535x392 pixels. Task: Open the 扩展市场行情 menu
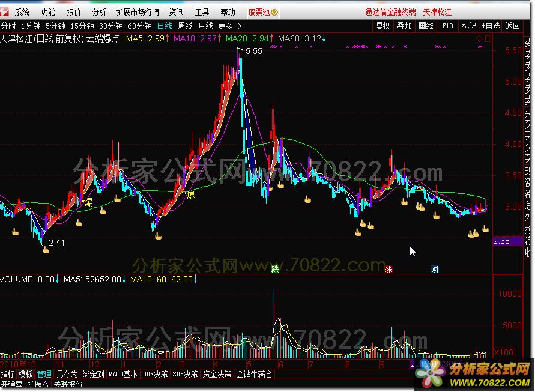tap(138, 12)
